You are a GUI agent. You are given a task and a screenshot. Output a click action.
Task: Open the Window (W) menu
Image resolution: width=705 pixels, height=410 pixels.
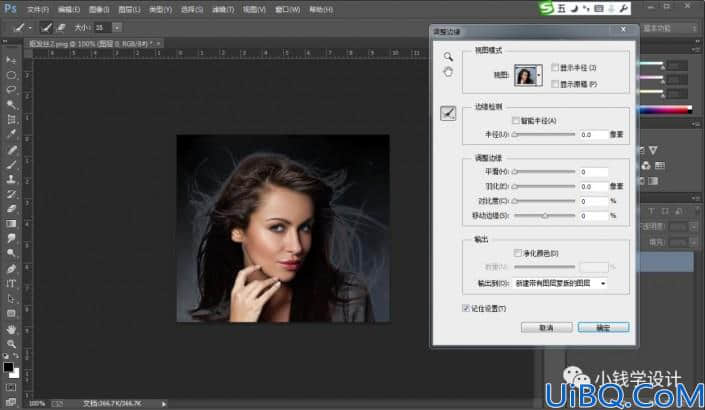288,9
